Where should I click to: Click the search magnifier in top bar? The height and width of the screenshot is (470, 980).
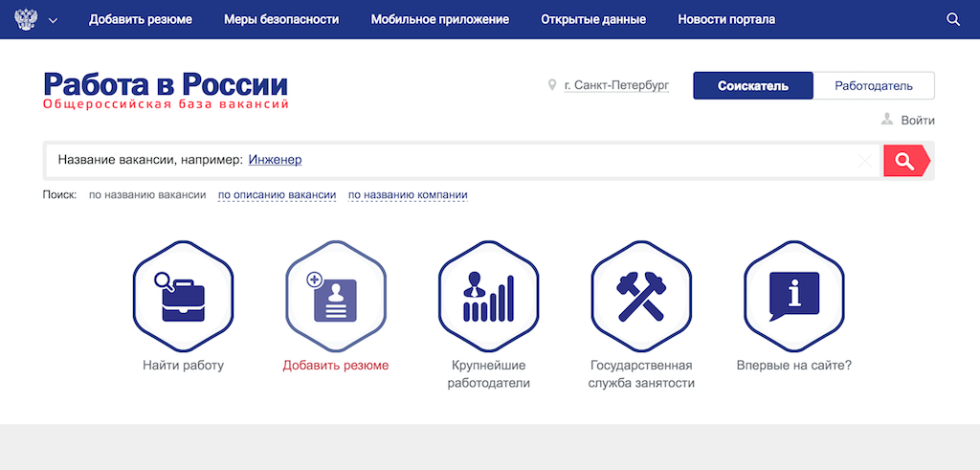click(x=953, y=19)
